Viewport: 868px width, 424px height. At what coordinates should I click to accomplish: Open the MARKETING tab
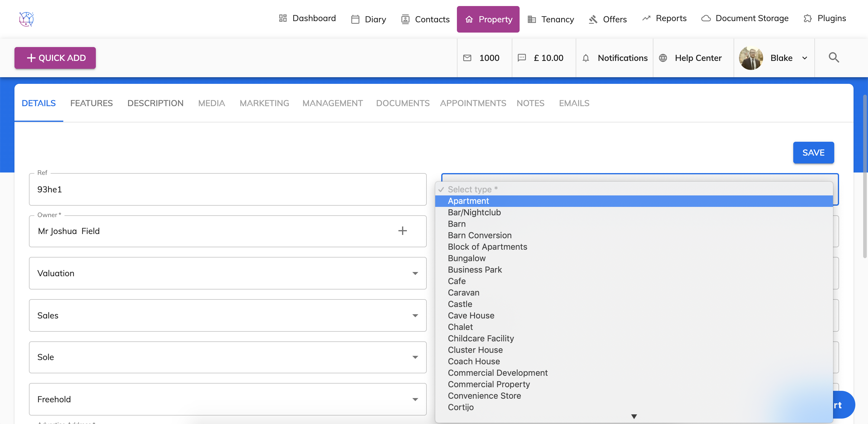(264, 103)
